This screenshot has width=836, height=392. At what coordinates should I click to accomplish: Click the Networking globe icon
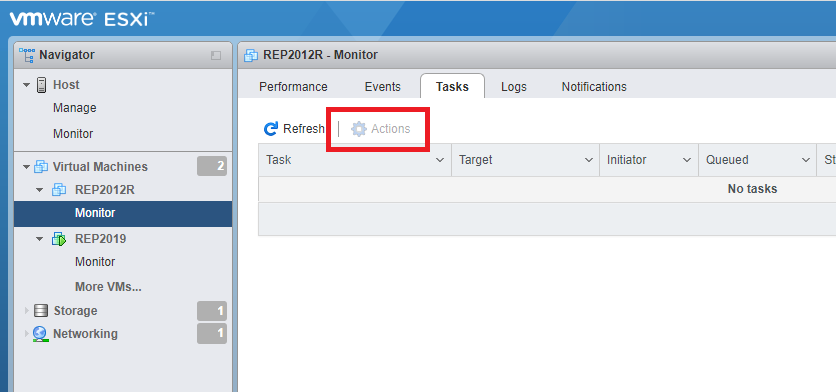point(40,334)
